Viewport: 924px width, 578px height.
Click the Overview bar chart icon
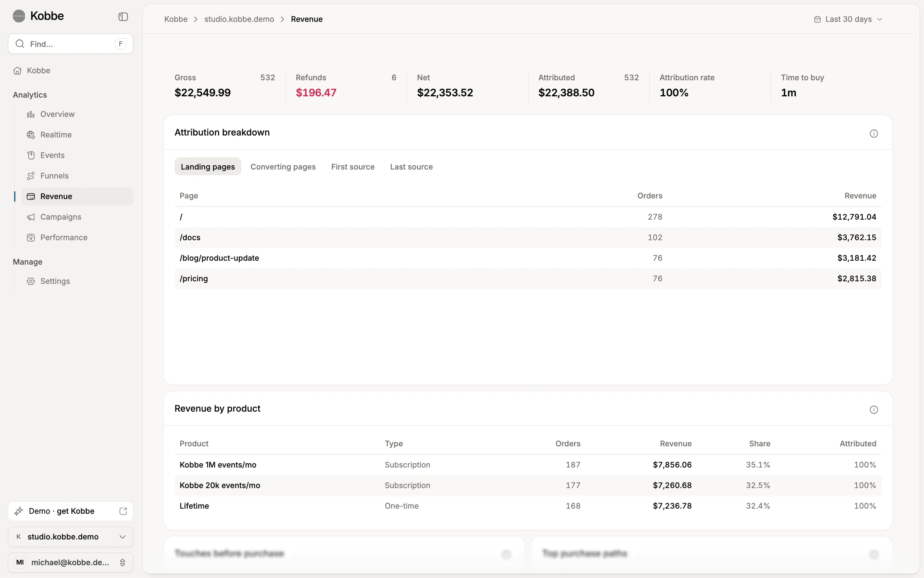[x=31, y=114]
